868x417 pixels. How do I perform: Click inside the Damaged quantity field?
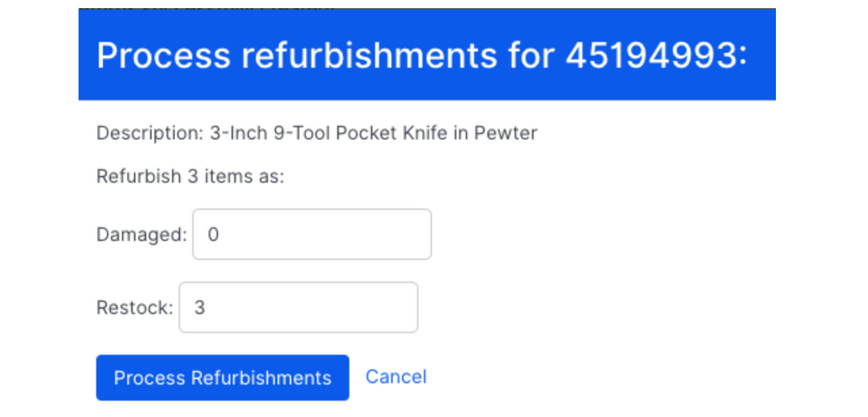click(x=311, y=233)
